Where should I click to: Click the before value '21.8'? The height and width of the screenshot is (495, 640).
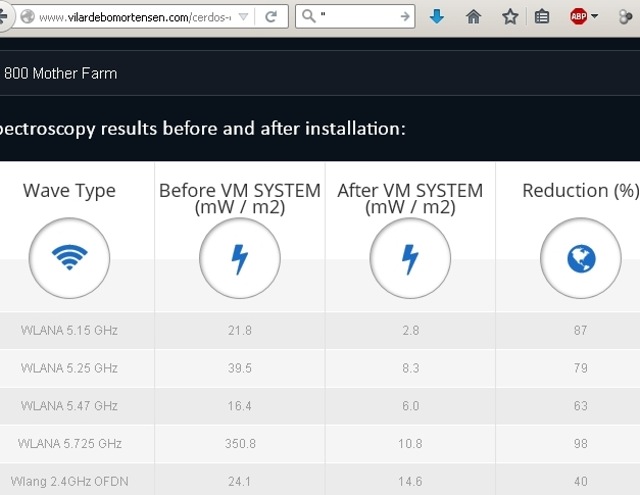coord(240,330)
